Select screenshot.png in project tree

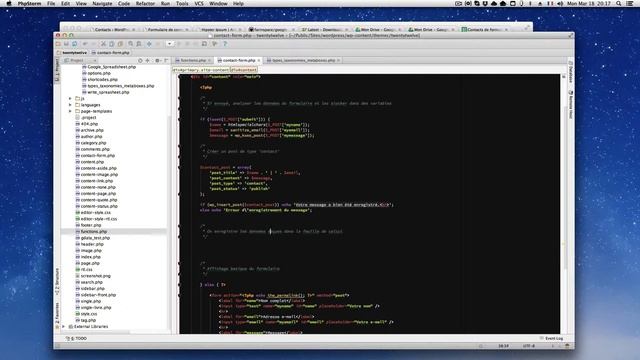click(96, 276)
